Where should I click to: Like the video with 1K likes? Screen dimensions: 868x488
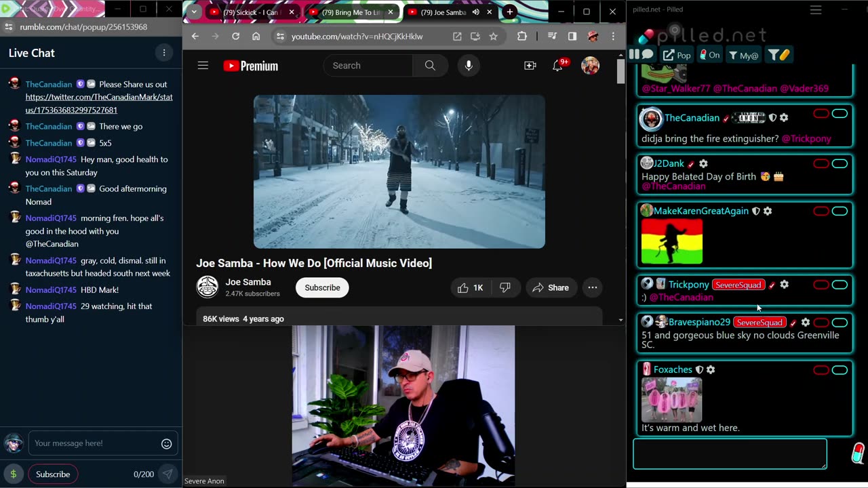coord(470,288)
